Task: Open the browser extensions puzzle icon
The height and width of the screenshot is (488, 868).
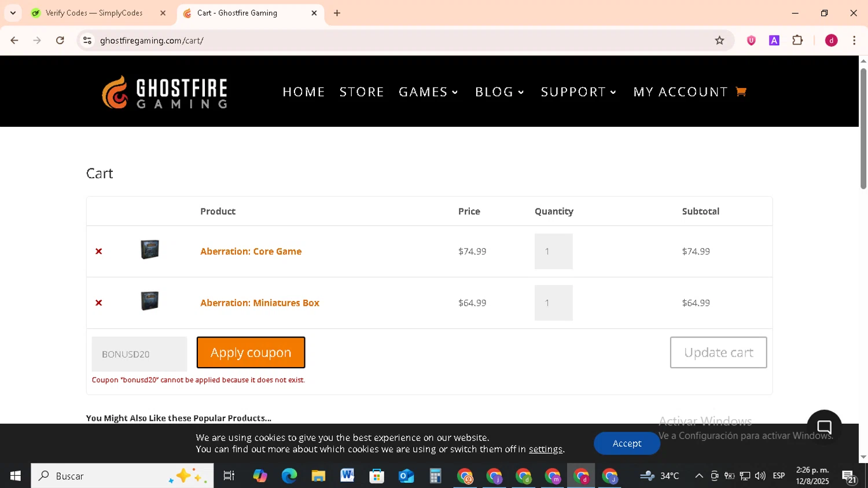Action: 797,41
